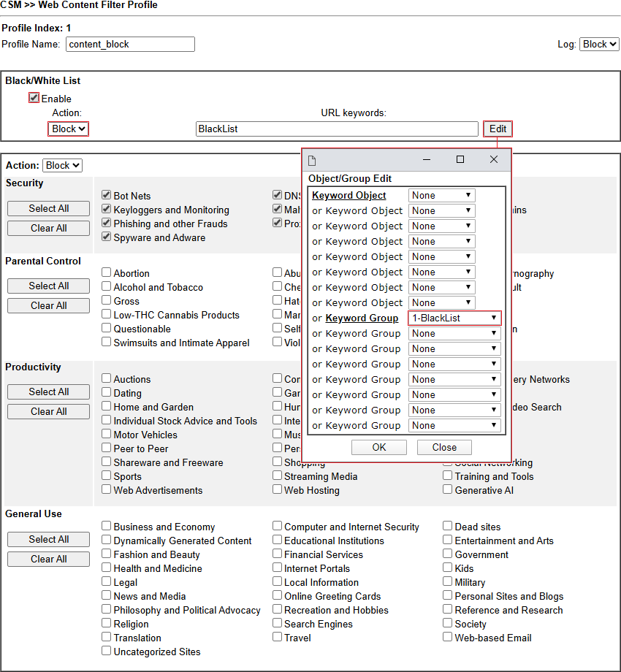Click the Keyword Group heading link
This screenshot has height=672, width=621.
click(362, 318)
